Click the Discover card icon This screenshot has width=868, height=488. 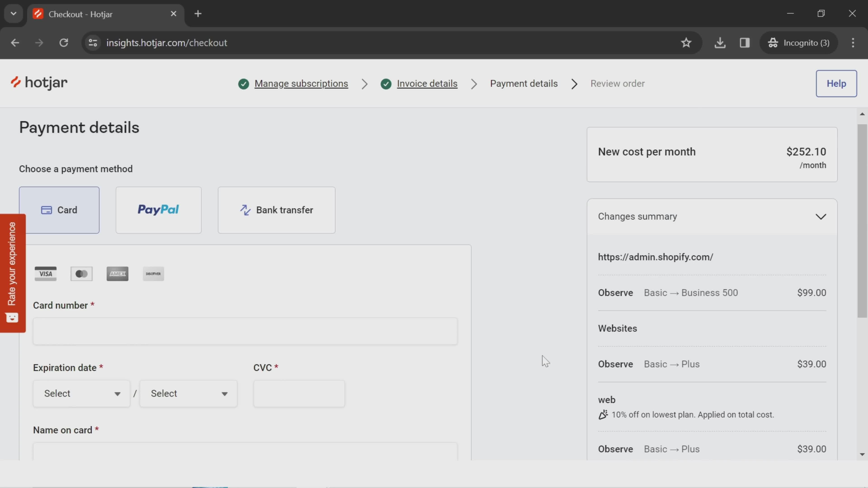154,274
